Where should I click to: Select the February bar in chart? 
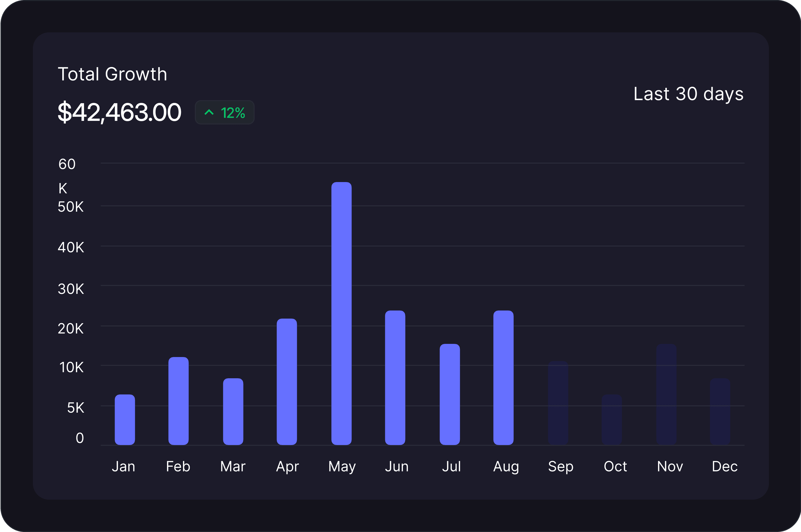click(x=178, y=401)
